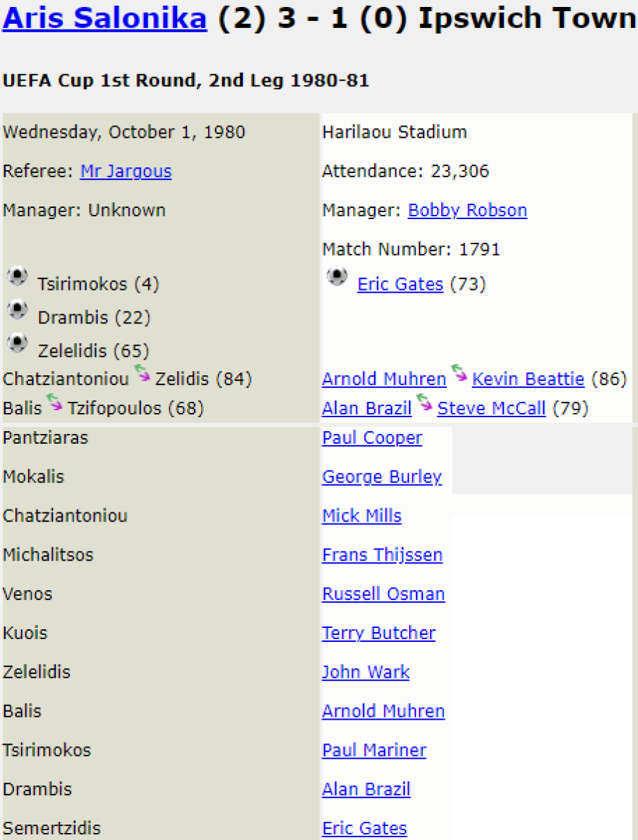The image size is (638, 840).
Task: Click the goal icon beside Zelelidis (65)
Action: pyautogui.click(x=18, y=344)
